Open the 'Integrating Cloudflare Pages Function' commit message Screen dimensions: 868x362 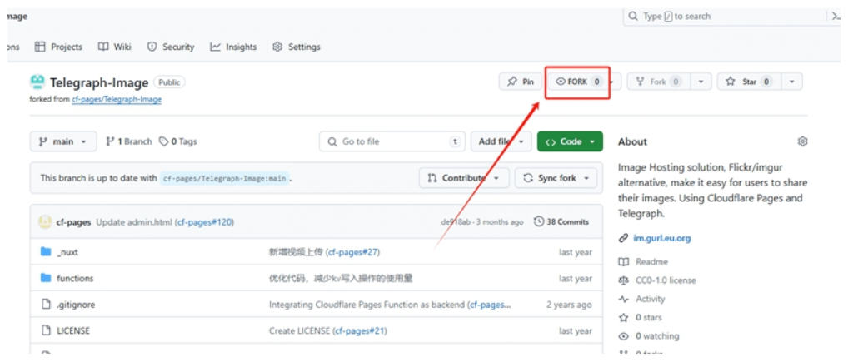coord(367,305)
